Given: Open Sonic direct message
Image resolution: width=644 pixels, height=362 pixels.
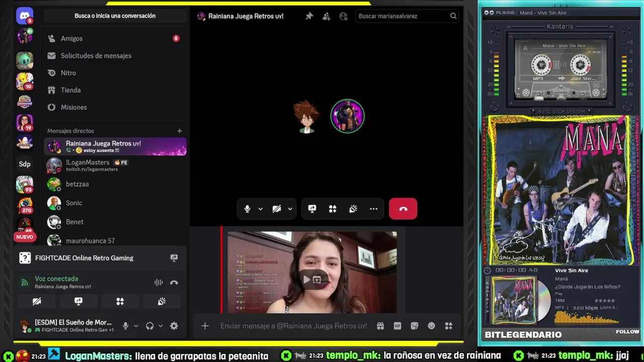Looking at the screenshot, I should pyautogui.click(x=115, y=203).
